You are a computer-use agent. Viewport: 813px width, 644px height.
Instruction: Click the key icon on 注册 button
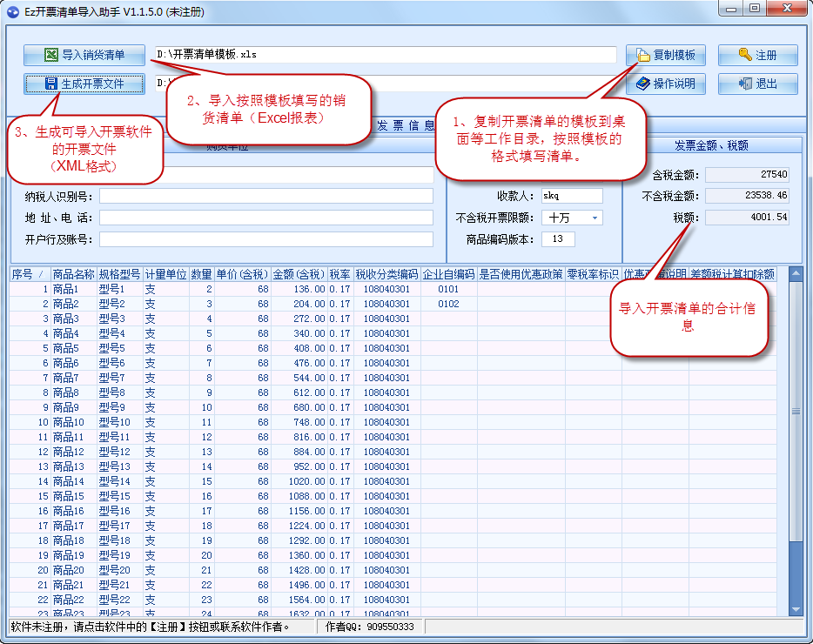[x=745, y=55]
